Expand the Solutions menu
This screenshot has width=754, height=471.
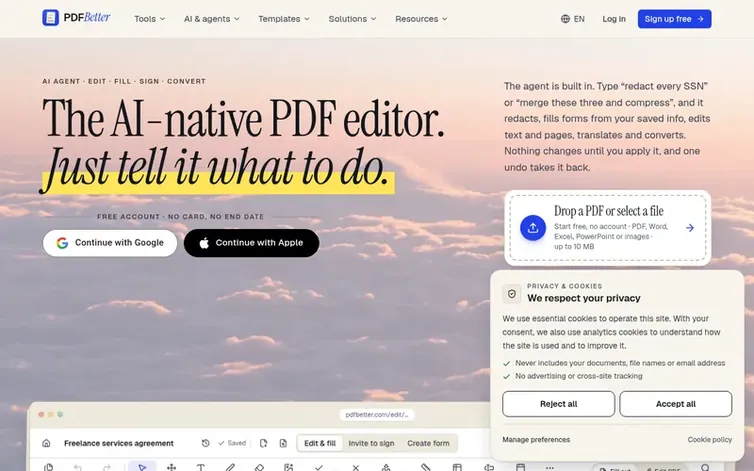pos(352,19)
